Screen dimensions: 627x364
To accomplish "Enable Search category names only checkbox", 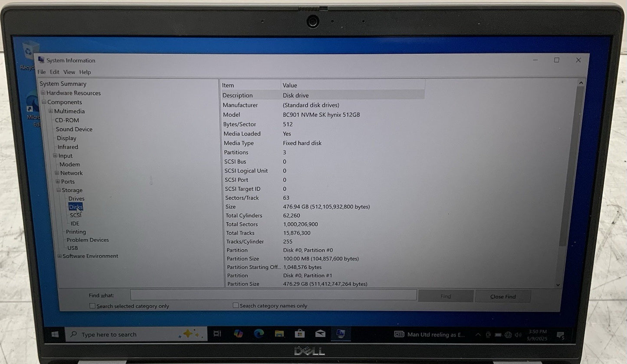I will [x=236, y=305].
